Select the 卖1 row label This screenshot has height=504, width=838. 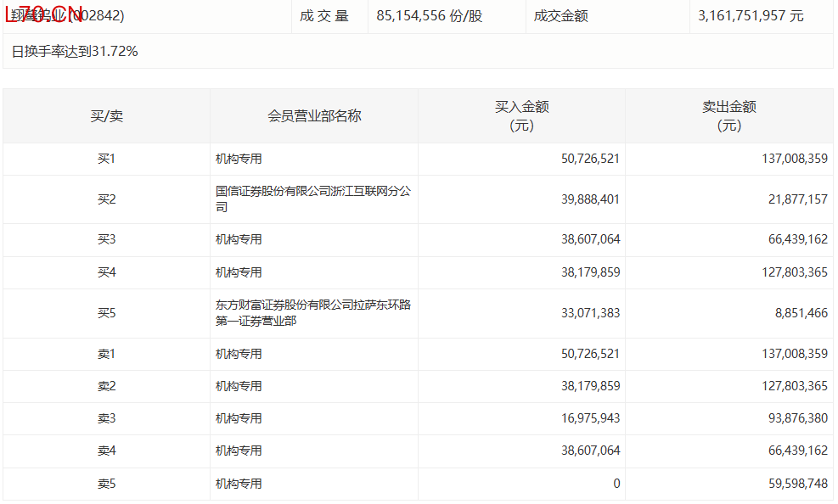pos(106,354)
